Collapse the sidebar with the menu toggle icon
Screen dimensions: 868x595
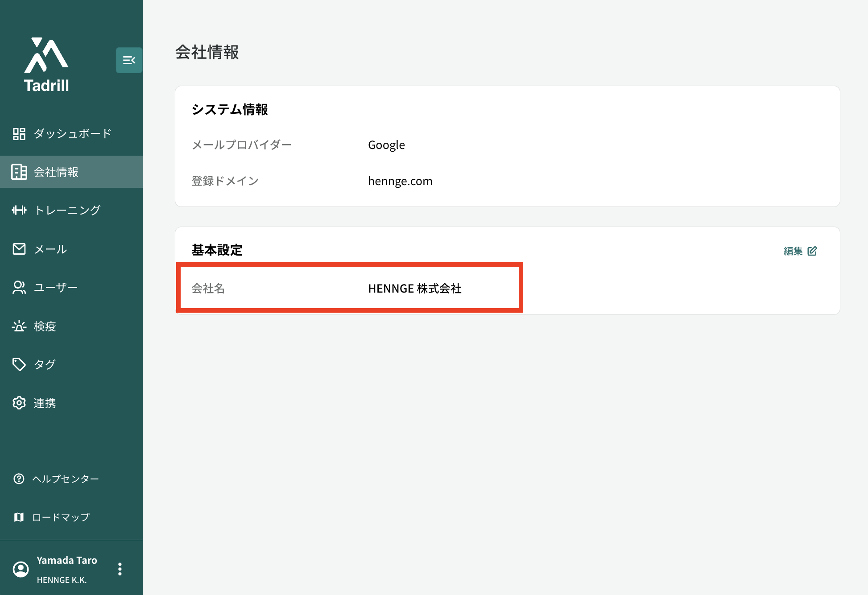click(129, 60)
